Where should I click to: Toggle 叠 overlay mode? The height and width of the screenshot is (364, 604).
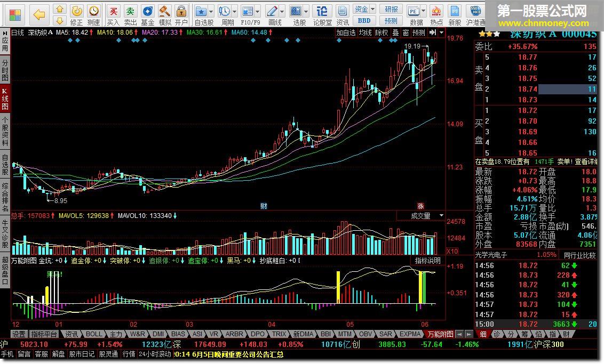(x=395, y=33)
